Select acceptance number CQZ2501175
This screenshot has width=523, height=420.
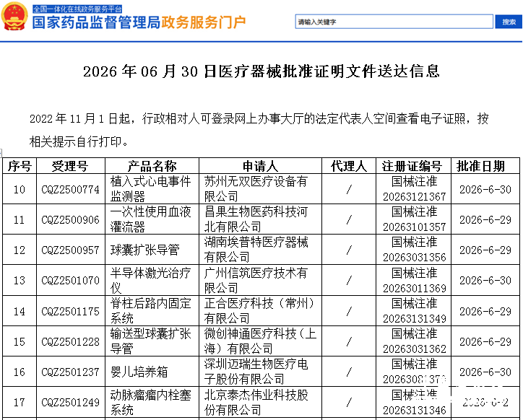[70, 311]
